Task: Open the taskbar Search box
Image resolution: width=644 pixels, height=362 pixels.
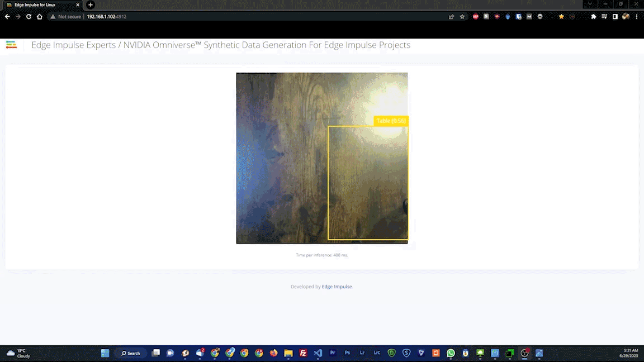Action: 131,353
